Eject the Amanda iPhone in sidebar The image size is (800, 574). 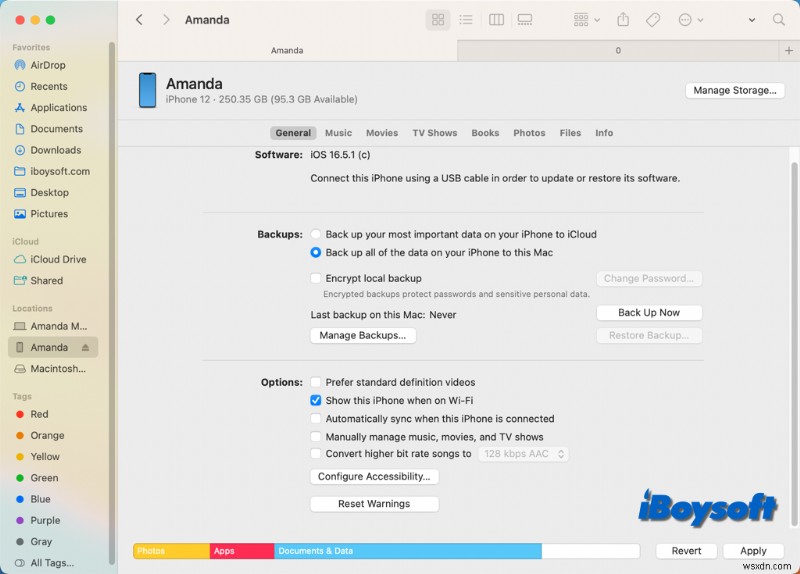85,347
